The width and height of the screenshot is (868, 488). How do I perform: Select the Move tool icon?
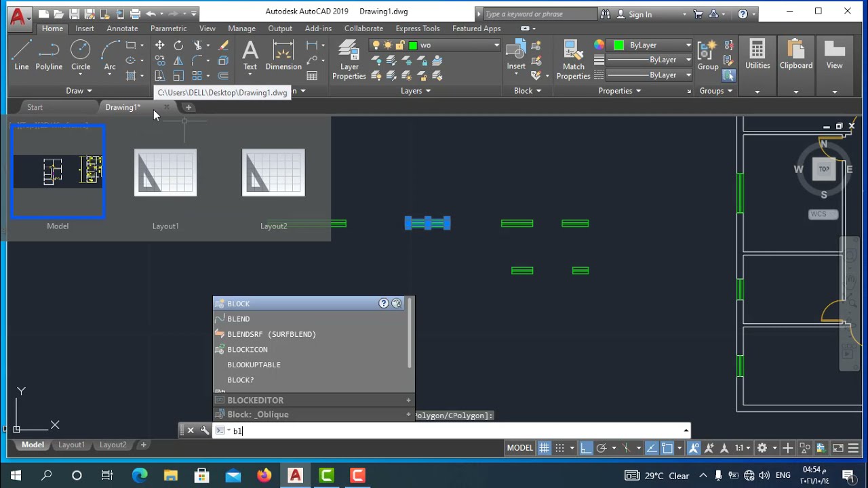(159, 45)
